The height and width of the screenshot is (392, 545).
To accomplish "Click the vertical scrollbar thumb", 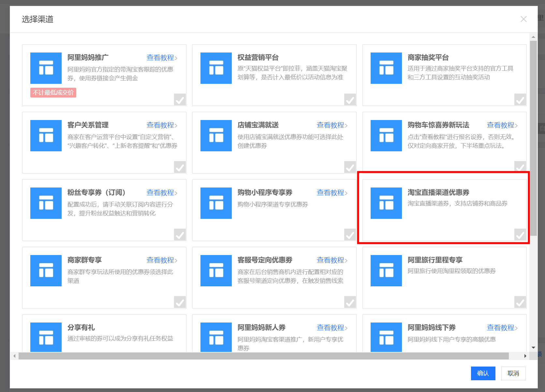I will point(533,138).
